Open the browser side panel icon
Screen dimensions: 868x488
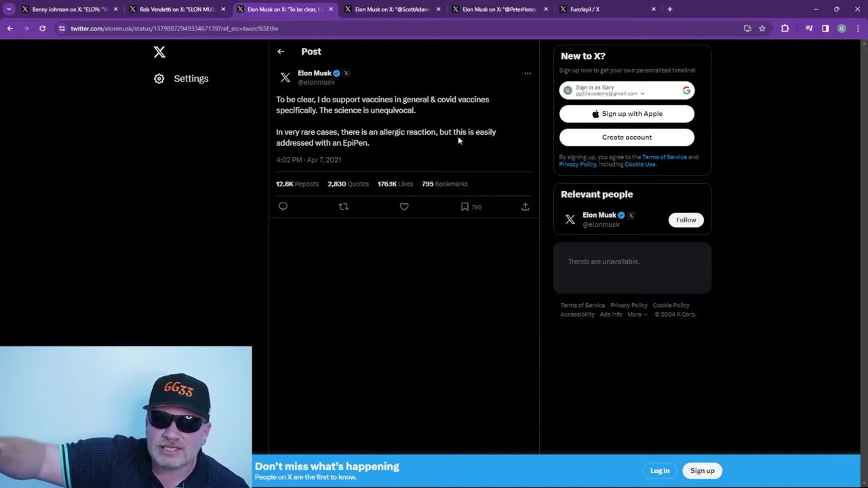click(x=825, y=28)
